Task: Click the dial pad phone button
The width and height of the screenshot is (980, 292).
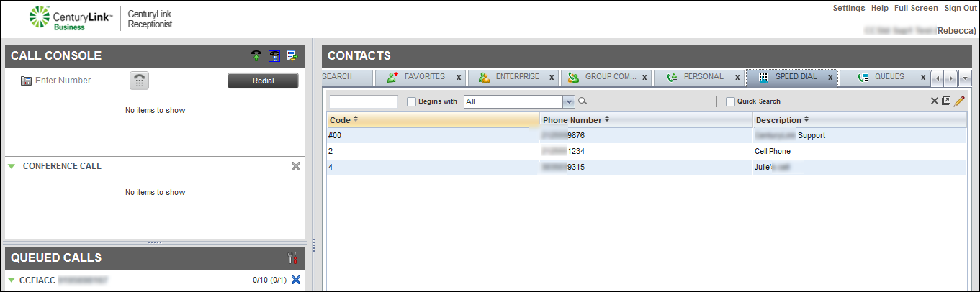Action: 139,81
